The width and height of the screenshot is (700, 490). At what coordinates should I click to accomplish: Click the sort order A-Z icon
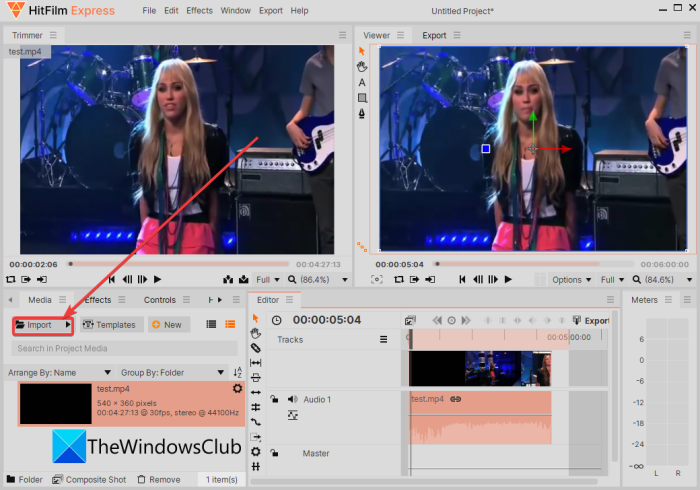tap(238, 372)
